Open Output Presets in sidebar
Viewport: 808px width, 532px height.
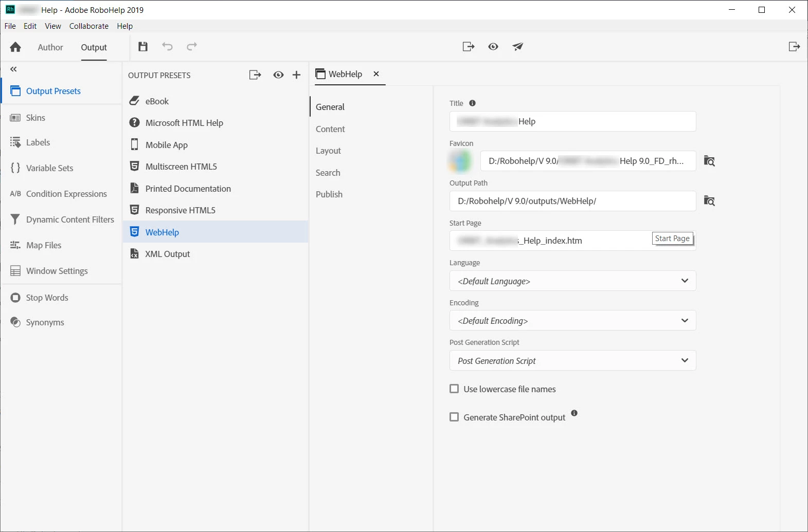click(61, 91)
